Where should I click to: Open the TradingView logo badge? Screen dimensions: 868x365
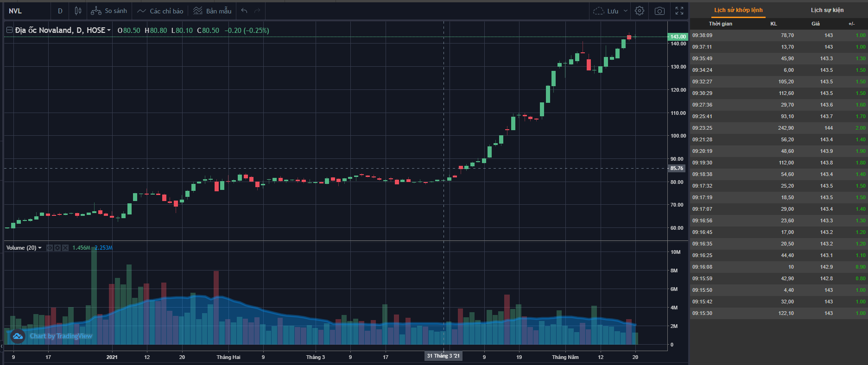coord(18,336)
